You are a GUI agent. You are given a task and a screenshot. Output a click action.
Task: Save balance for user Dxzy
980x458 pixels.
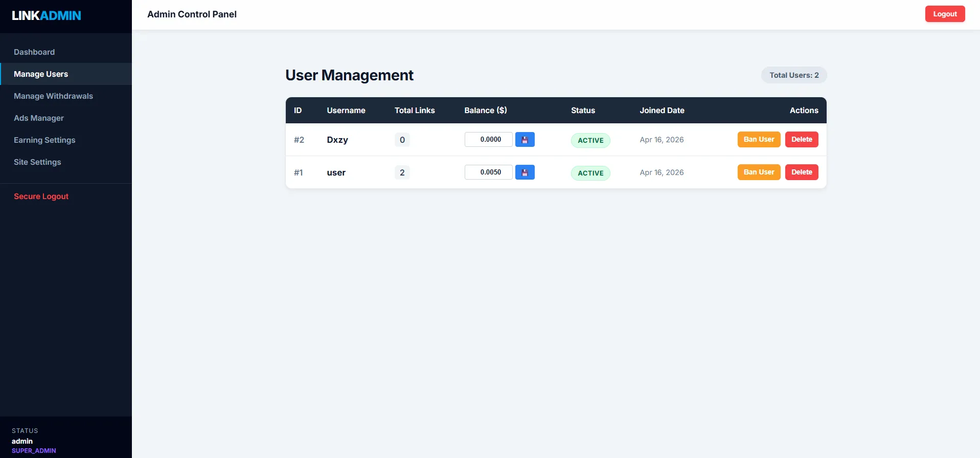(525, 140)
